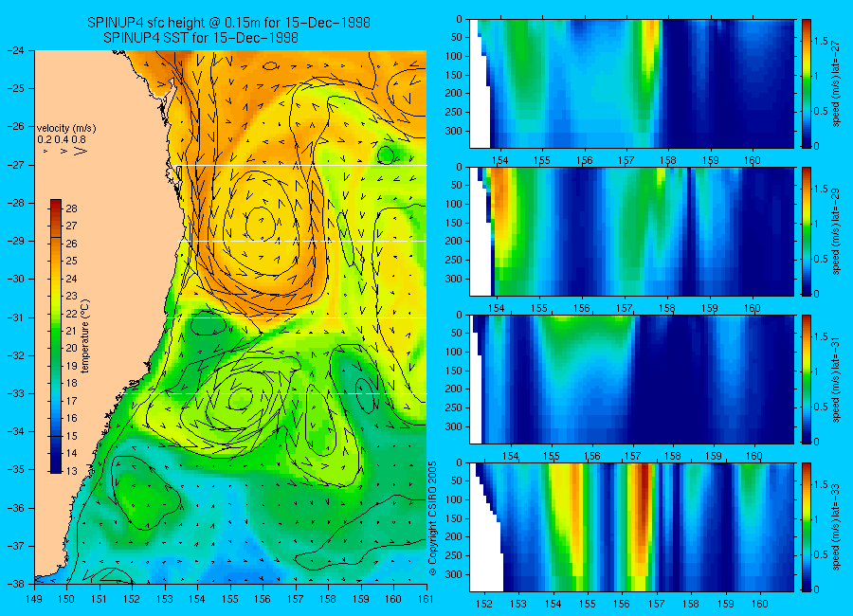Click the title line 'SPINUP4 sfc height @ 0.15m for 15-Dec-1998'
853x616 pixels.
coord(228,23)
